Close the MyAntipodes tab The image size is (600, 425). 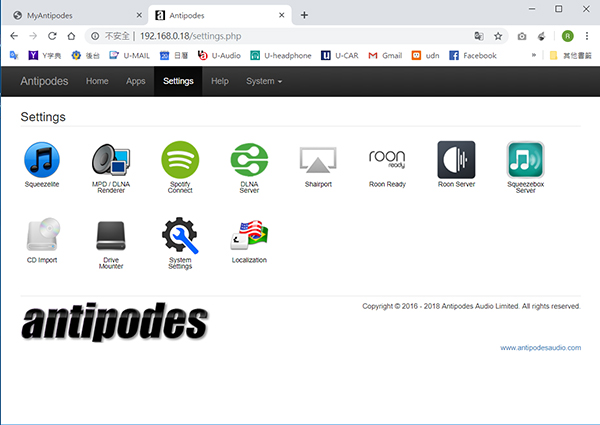click(139, 15)
